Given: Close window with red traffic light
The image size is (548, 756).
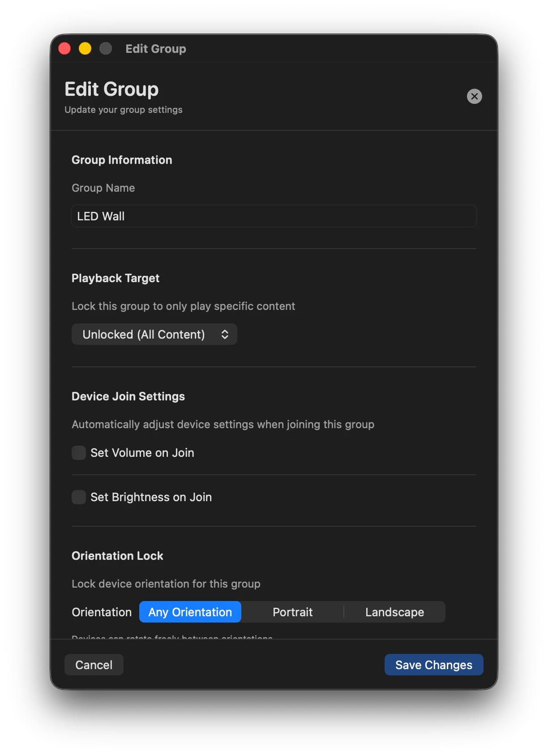Looking at the screenshot, I should [x=64, y=48].
